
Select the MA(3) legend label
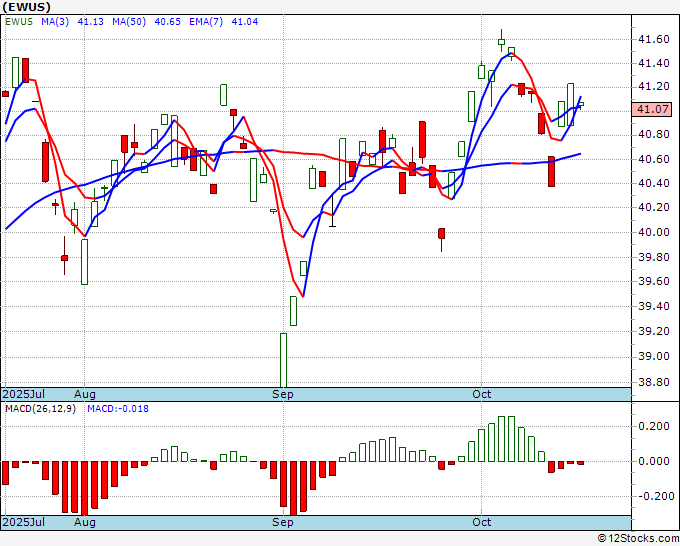click(x=55, y=21)
